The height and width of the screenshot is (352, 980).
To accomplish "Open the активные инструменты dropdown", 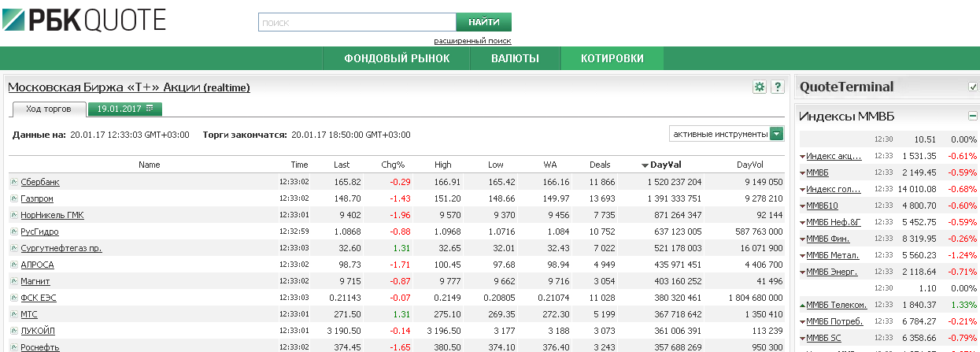I will pyautogui.click(x=727, y=134).
